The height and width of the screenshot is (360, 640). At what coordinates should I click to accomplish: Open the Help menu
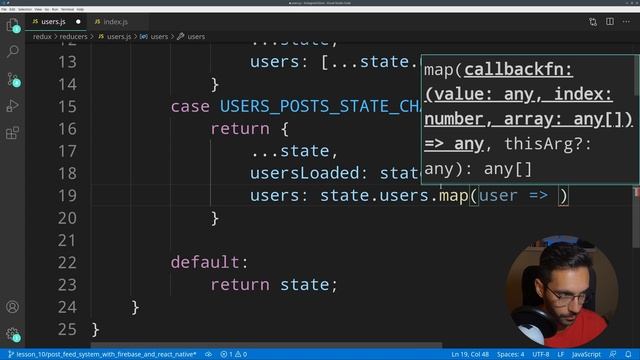point(80,9)
